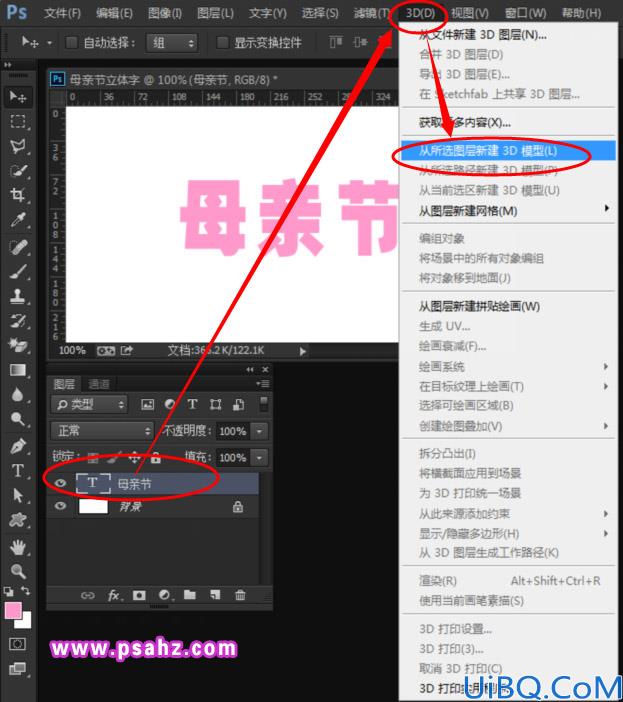Image resolution: width=623 pixels, height=702 pixels.
Task: Delete layer with the trash icon
Action: [x=240, y=595]
